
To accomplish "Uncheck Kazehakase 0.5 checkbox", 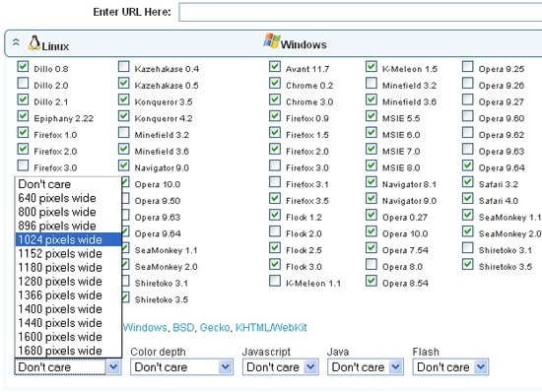I will pyautogui.click(x=124, y=83).
